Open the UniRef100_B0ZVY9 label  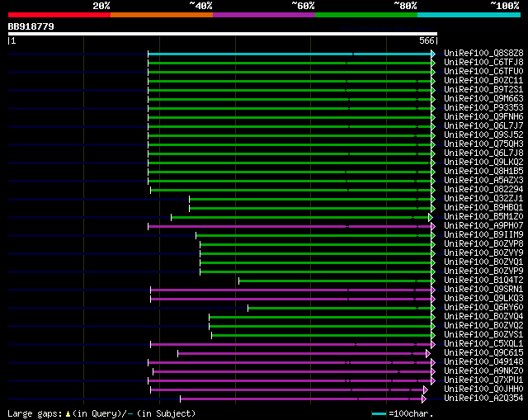(x=483, y=253)
